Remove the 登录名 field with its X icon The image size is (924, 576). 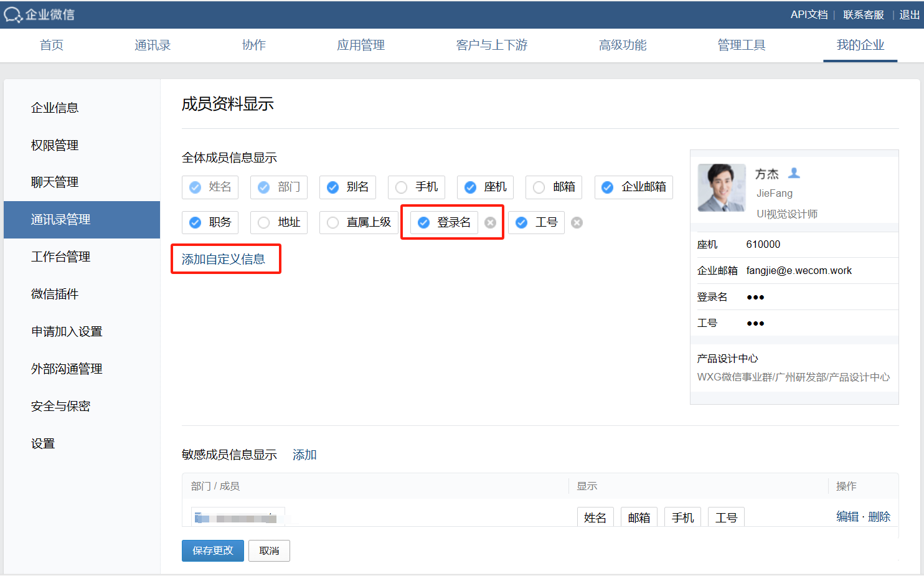[491, 223]
